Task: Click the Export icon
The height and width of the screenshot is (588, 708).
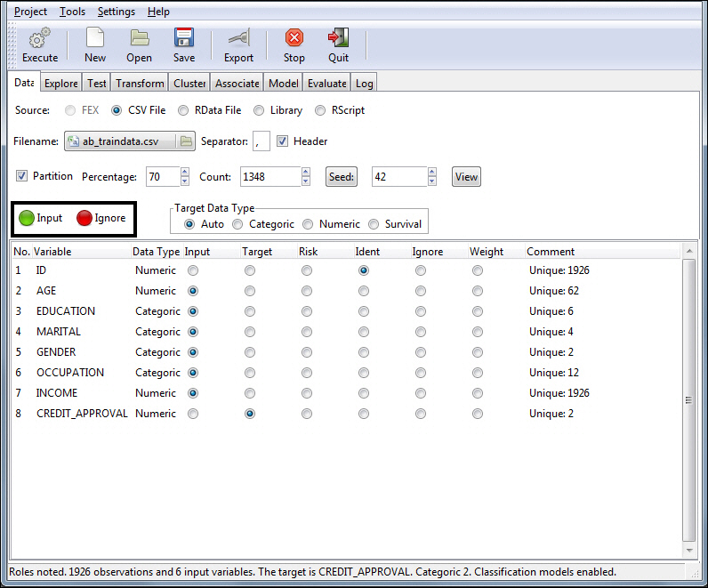Action: click(x=239, y=38)
